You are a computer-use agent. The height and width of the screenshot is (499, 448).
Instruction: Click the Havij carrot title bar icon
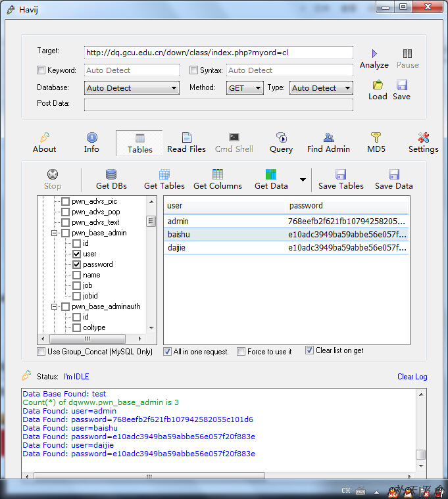(x=11, y=10)
